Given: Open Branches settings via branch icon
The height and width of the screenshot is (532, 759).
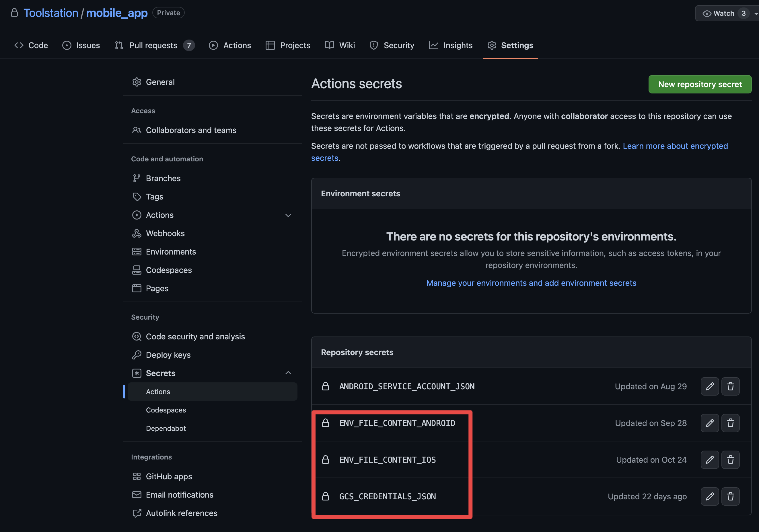Looking at the screenshot, I should 137,178.
